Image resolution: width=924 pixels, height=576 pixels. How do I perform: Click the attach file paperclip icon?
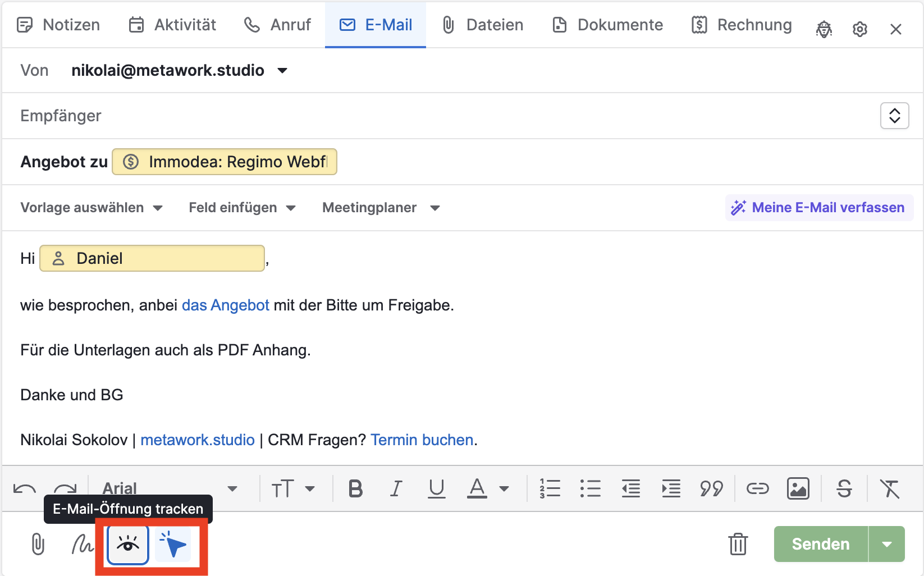(38, 544)
